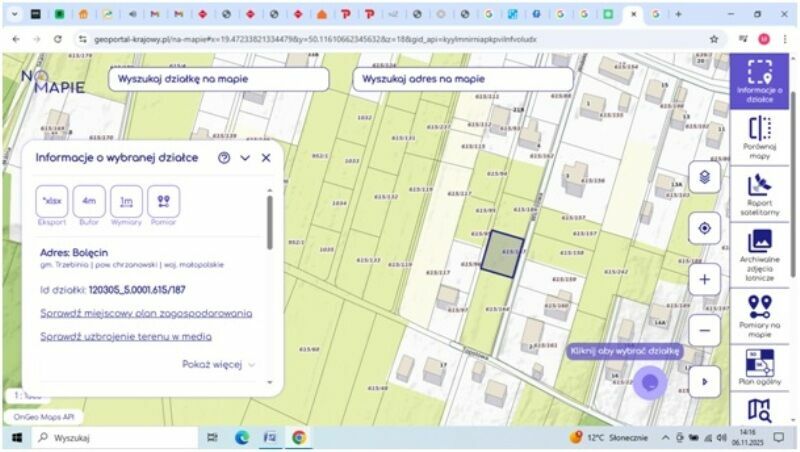Open Archiwalne zdjęcia lotnicze tool
800x452 pixels.
760,250
